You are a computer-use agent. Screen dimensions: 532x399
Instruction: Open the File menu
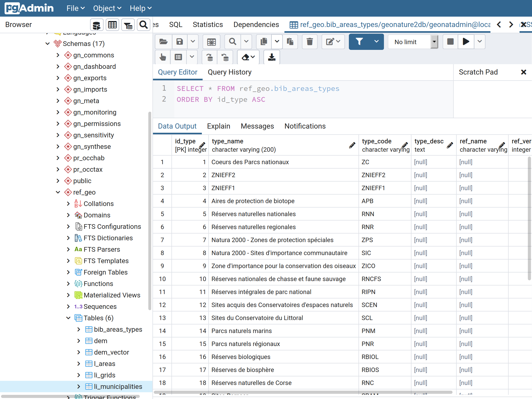pyautogui.click(x=76, y=8)
